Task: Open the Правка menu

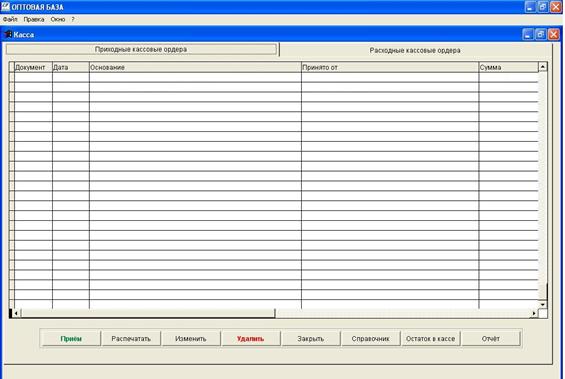Action: tap(34, 19)
